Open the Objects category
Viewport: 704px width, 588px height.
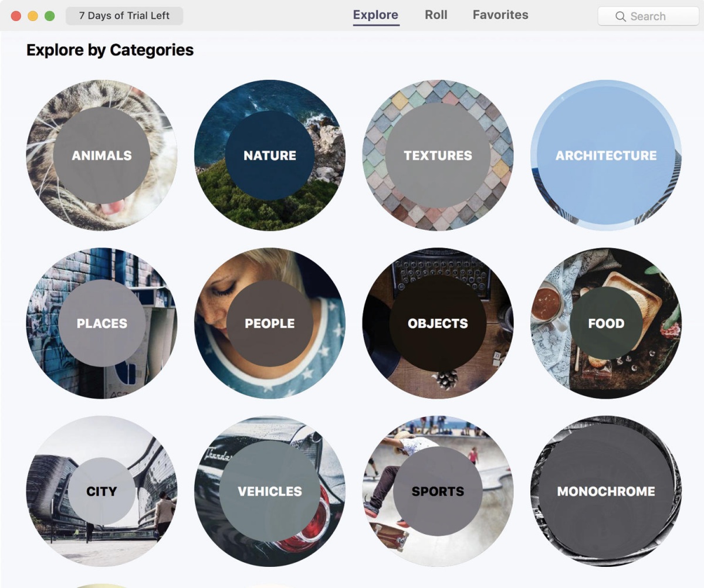(438, 323)
